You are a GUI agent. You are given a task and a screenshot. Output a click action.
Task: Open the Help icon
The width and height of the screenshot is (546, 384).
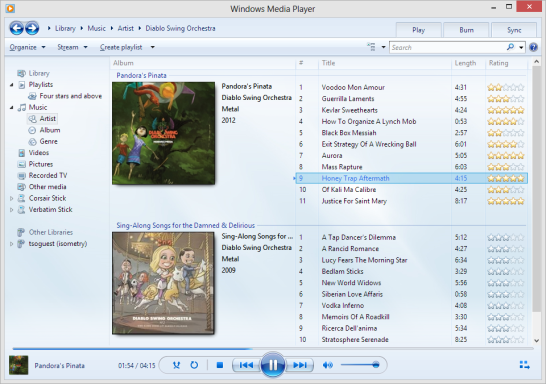coord(533,47)
